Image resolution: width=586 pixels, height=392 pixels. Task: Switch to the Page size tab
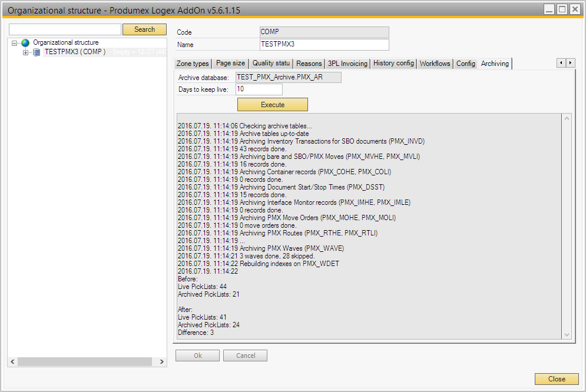tap(230, 64)
